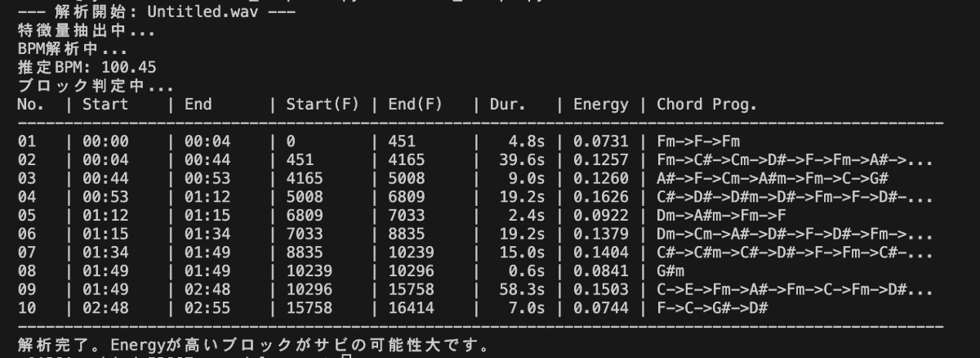The image size is (980, 358).
Task: Click energy value 0.1626 in row 04
Action: 601,196
